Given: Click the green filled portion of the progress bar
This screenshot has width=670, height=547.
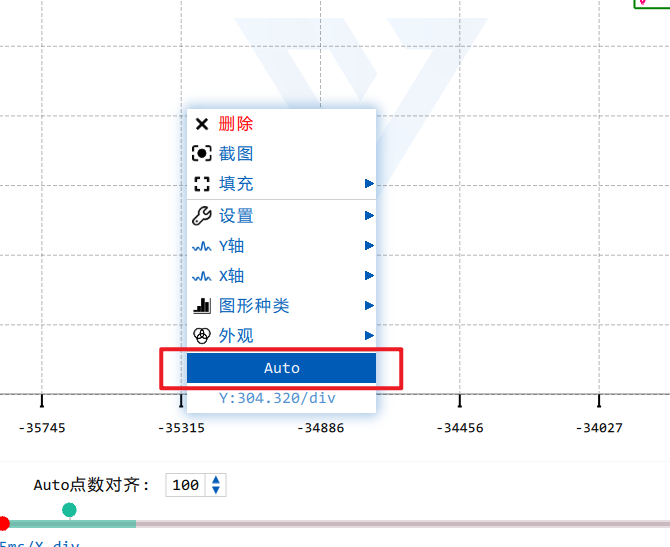Looking at the screenshot, I should (73, 524).
